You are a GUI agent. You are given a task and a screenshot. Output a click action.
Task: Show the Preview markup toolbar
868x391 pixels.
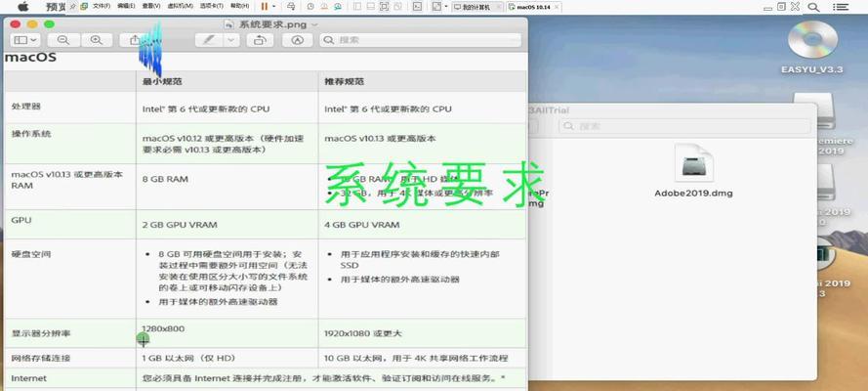coord(297,40)
